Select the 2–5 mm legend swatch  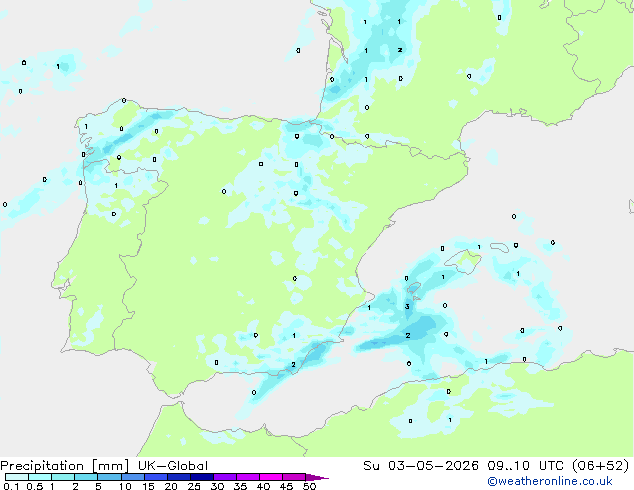[x=86, y=477]
